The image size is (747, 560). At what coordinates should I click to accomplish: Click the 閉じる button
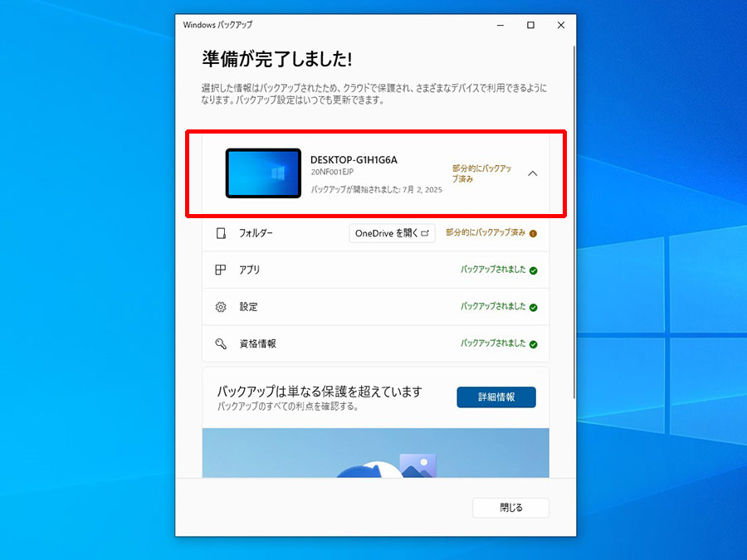510,508
